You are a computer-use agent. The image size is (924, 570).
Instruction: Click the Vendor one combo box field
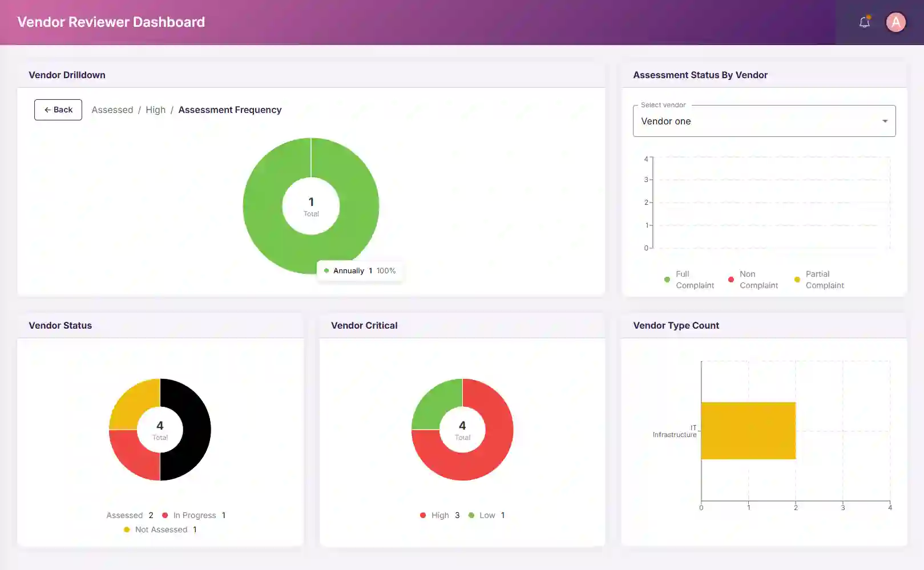click(753, 121)
